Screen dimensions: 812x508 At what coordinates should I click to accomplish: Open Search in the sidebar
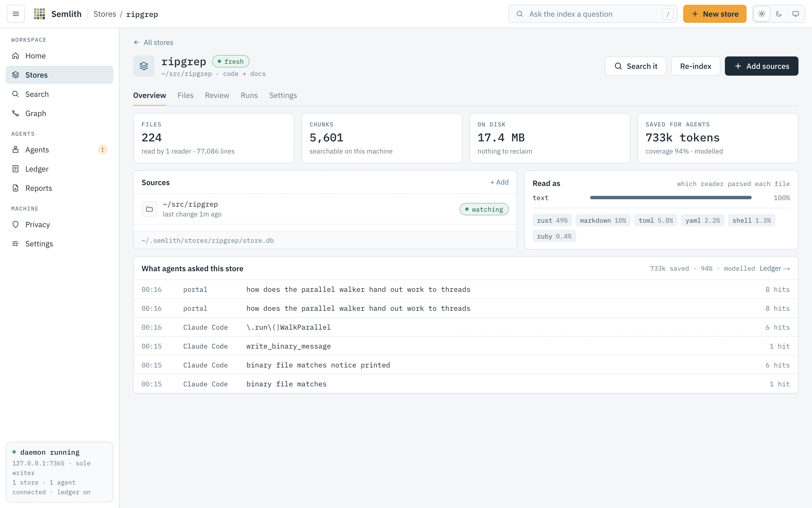[59, 94]
